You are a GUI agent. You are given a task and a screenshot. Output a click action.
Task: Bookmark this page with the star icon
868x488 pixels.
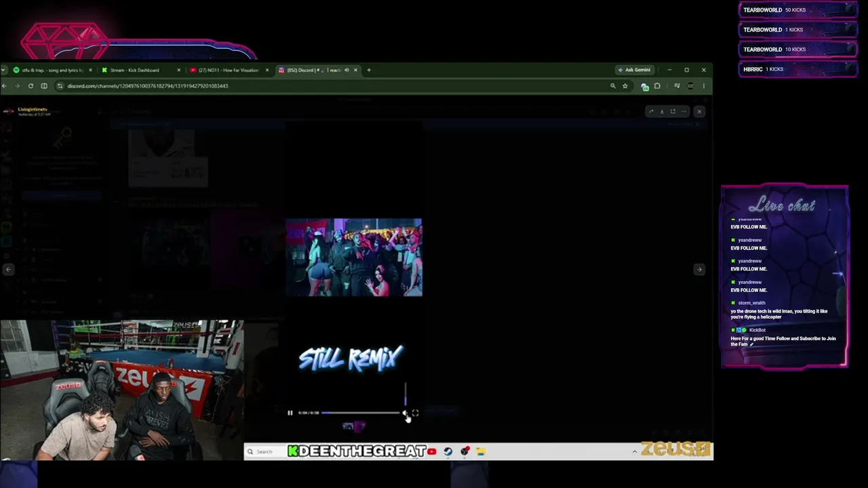(x=625, y=86)
